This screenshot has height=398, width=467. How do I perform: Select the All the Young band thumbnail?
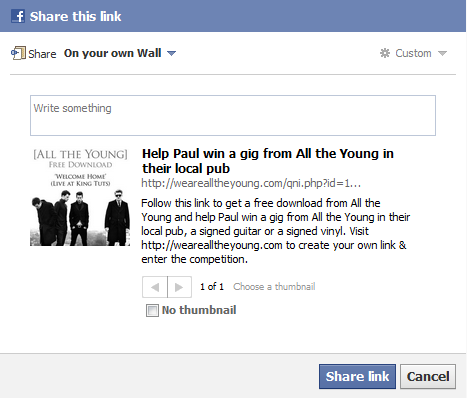(80, 197)
